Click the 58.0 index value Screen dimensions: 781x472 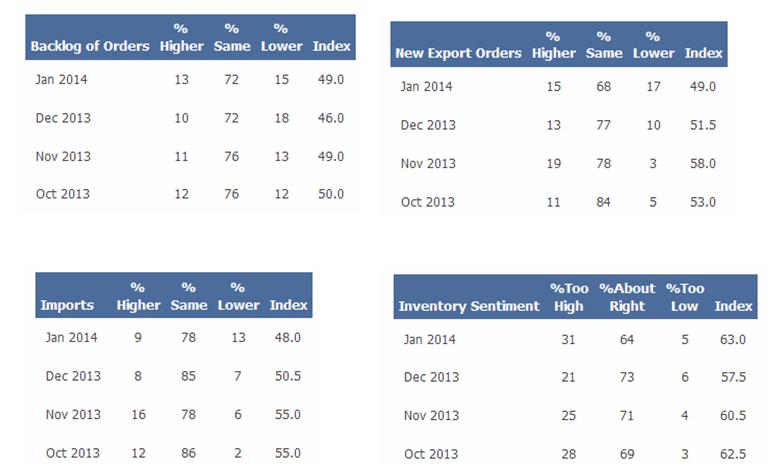[704, 163]
